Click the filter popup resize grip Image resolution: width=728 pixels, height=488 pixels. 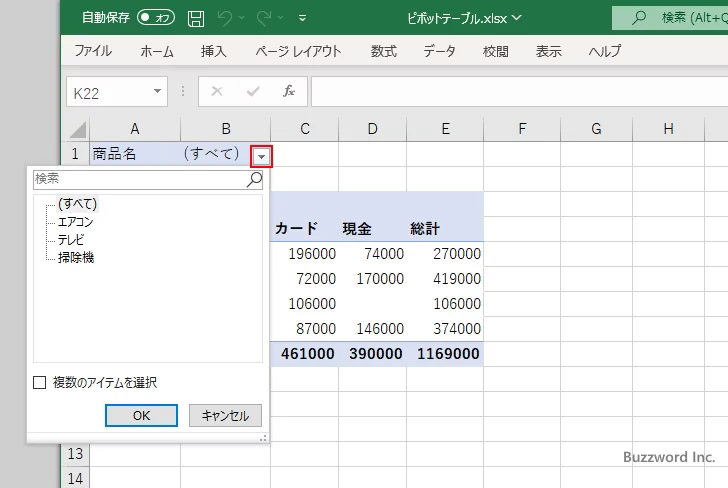(x=263, y=438)
